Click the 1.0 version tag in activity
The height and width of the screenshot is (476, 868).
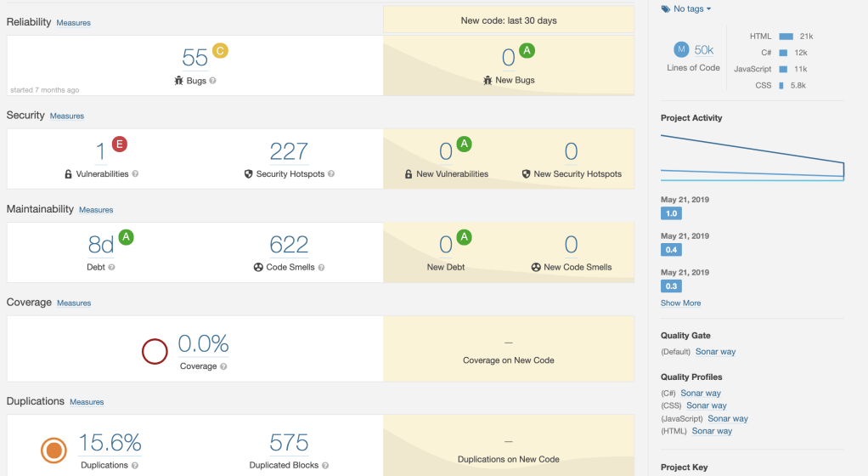tap(671, 213)
